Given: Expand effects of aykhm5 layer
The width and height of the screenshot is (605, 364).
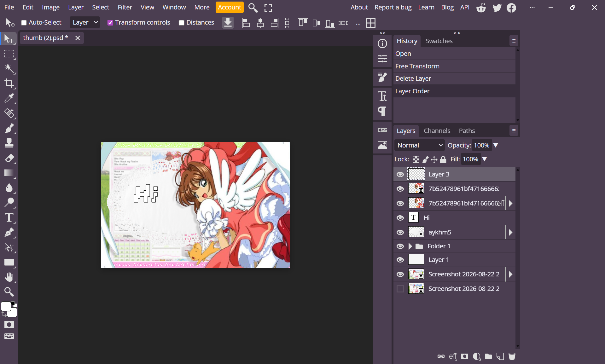Looking at the screenshot, I should click(x=510, y=232).
